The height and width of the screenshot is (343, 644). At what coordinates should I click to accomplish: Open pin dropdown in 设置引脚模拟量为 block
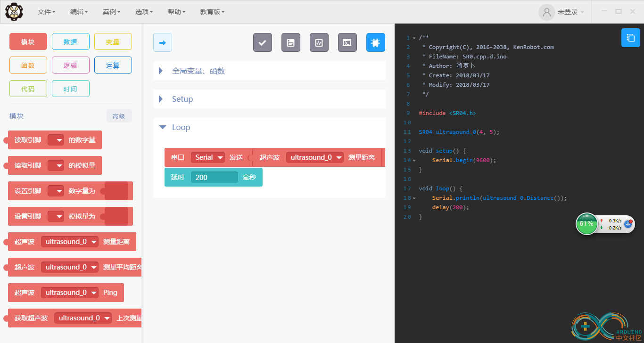[x=56, y=216]
